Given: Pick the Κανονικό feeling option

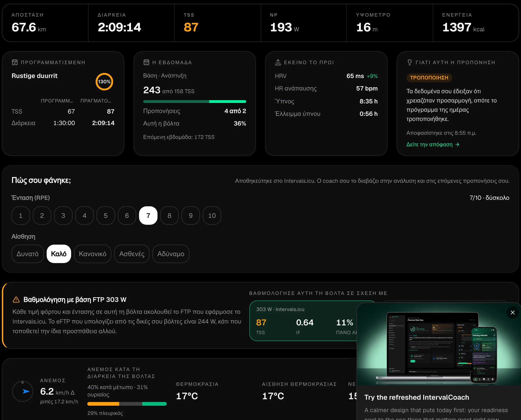Looking at the screenshot, I should click(93, 254).
